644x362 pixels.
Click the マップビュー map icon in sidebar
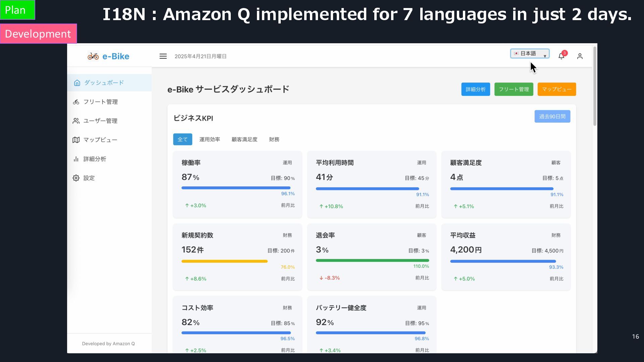(x=76, y=140)
